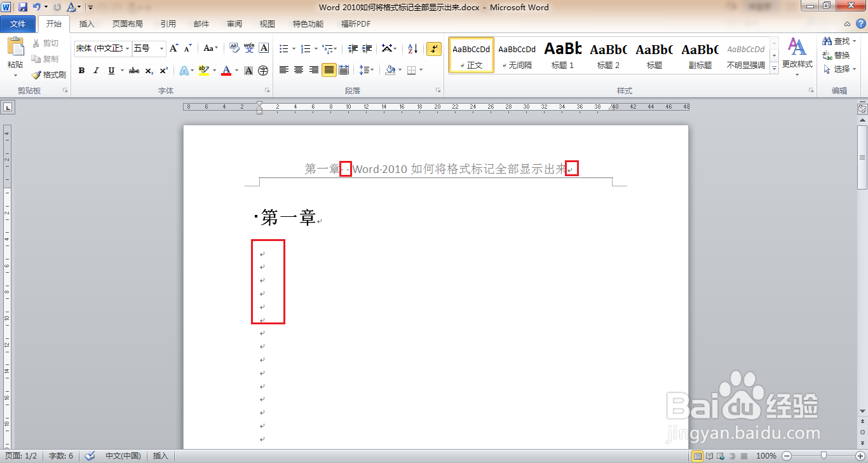
Task: Click Save in Quick Access Toolbar
Action: 23,7
